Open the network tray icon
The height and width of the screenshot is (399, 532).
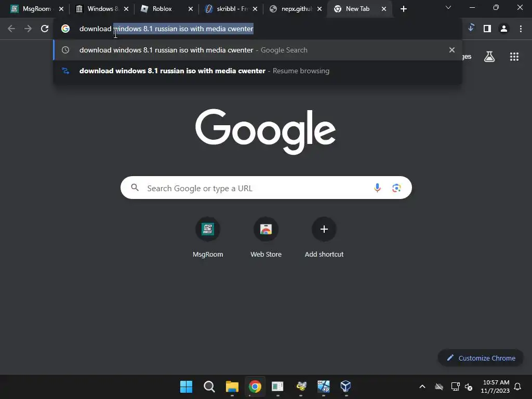point(455,387)
